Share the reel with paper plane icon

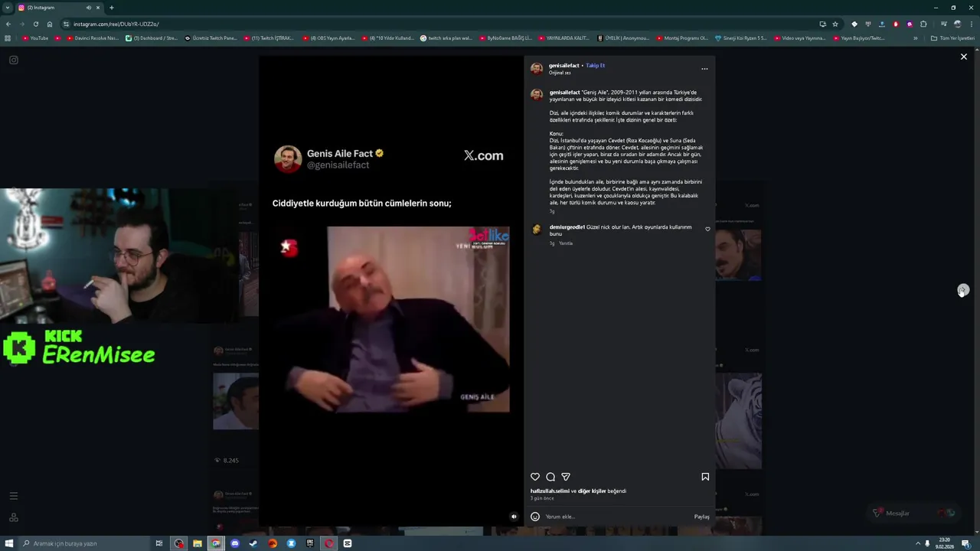566,477
